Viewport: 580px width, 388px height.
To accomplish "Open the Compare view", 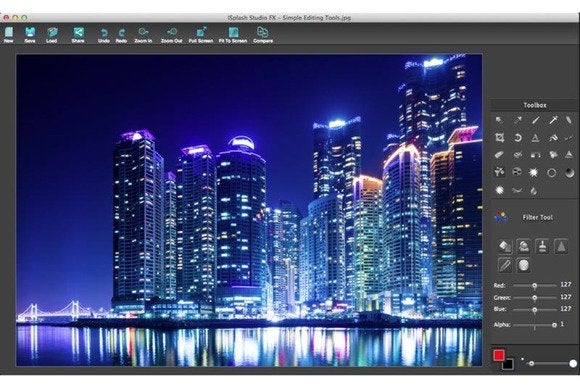I will tap(263, 35).
